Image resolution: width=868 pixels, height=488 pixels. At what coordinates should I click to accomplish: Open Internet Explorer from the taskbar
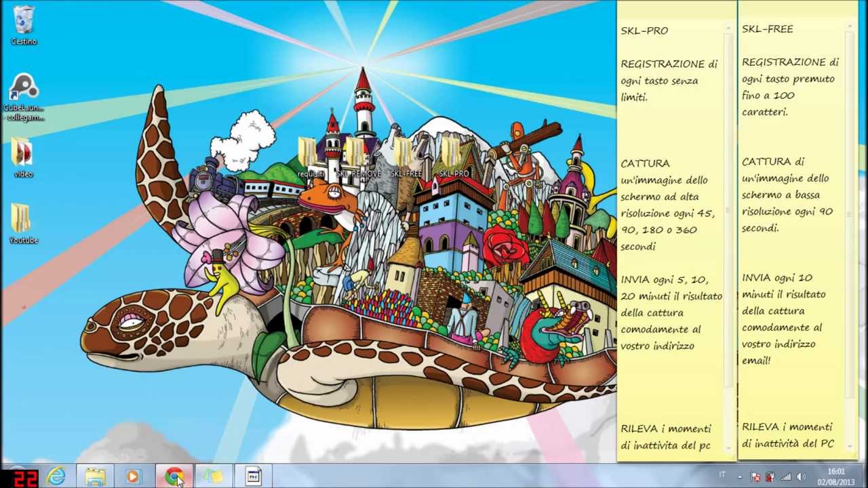(56, 476)
